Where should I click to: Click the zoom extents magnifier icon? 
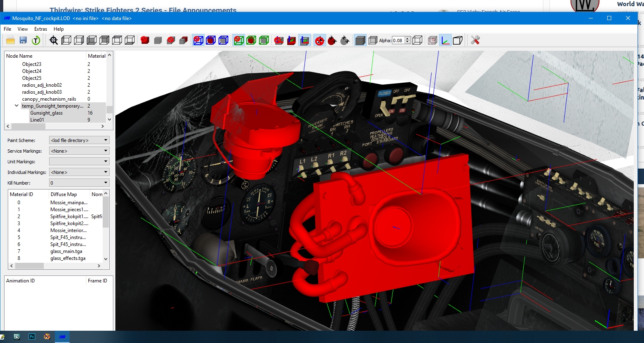(54, 40)
